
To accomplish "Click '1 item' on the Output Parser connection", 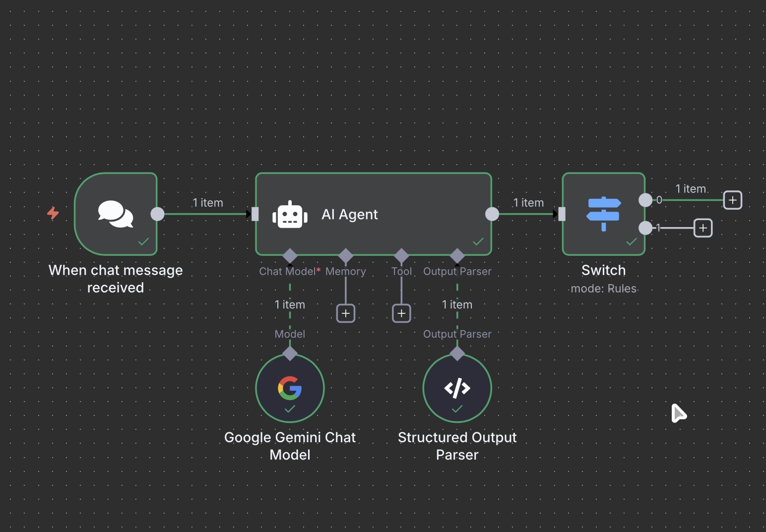I will point(457,304).
